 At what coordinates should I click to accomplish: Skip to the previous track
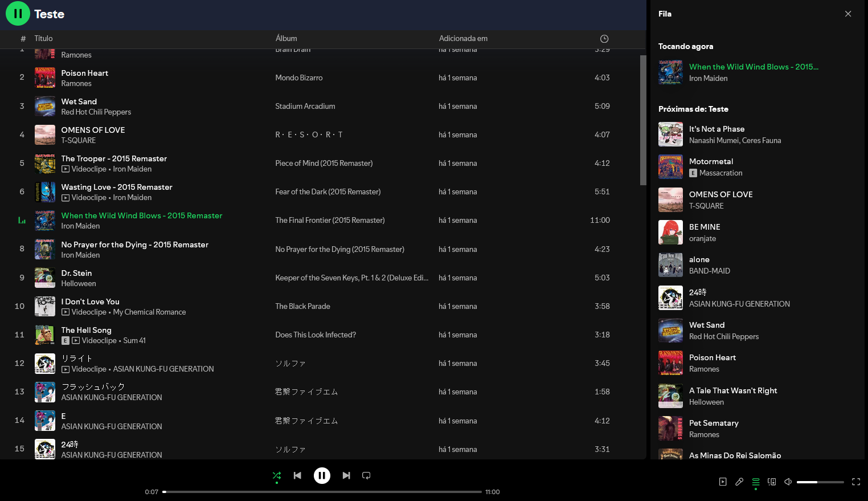click(x=297, y=475)
